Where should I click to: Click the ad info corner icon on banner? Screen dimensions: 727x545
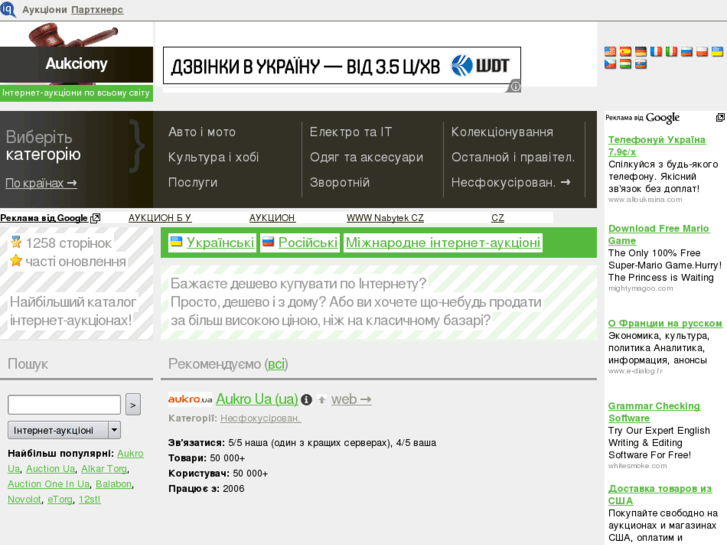[514, 87]
